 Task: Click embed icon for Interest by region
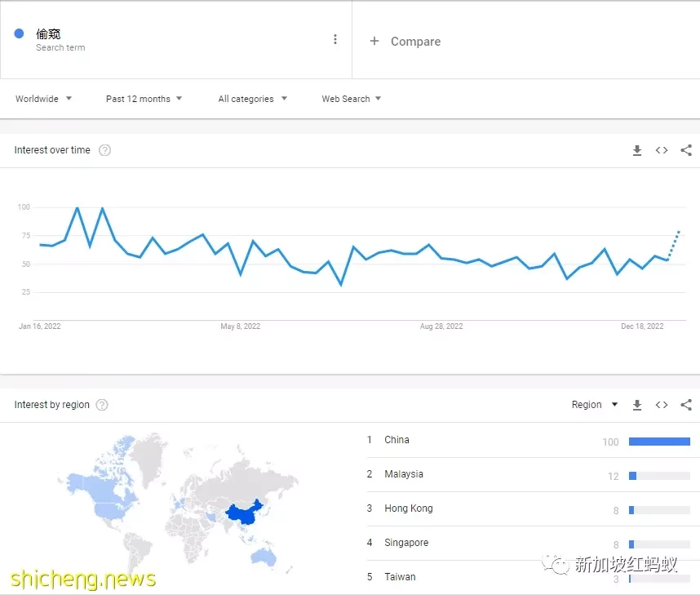tap(662, 405)
